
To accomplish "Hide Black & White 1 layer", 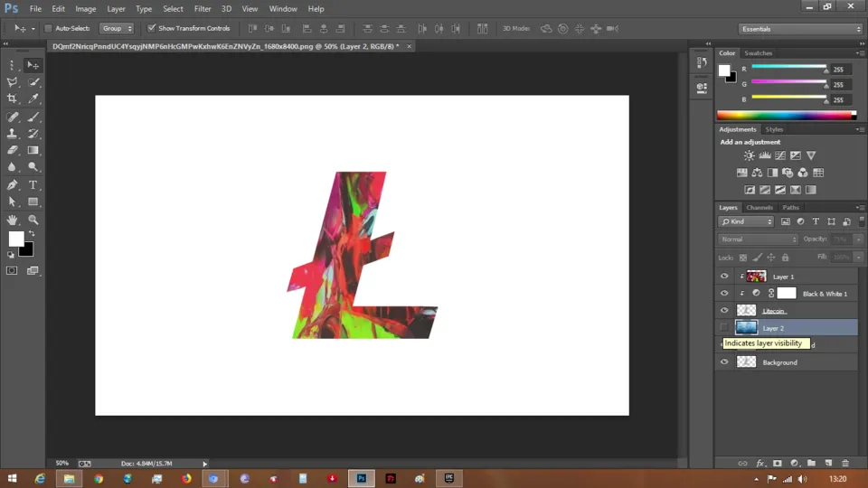I will [x=724, y=293].
